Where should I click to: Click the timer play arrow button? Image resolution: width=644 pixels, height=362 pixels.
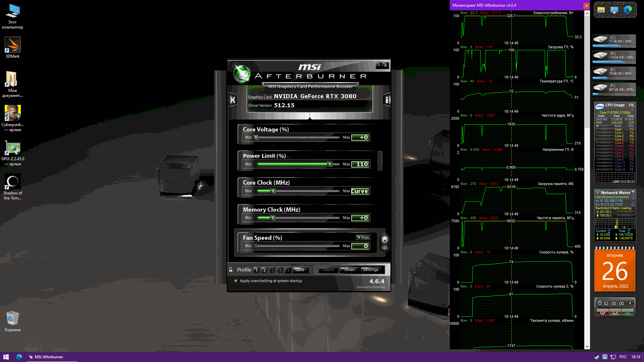coord(630,303)
